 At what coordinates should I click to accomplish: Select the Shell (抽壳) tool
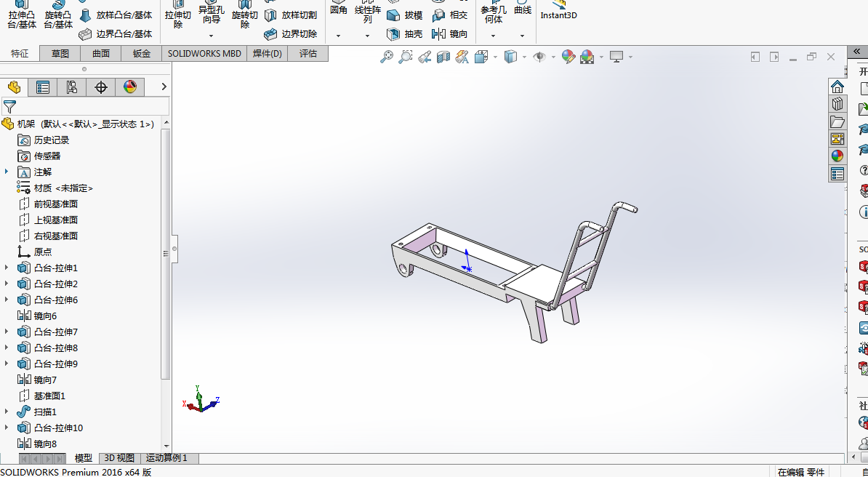point(405,33)
